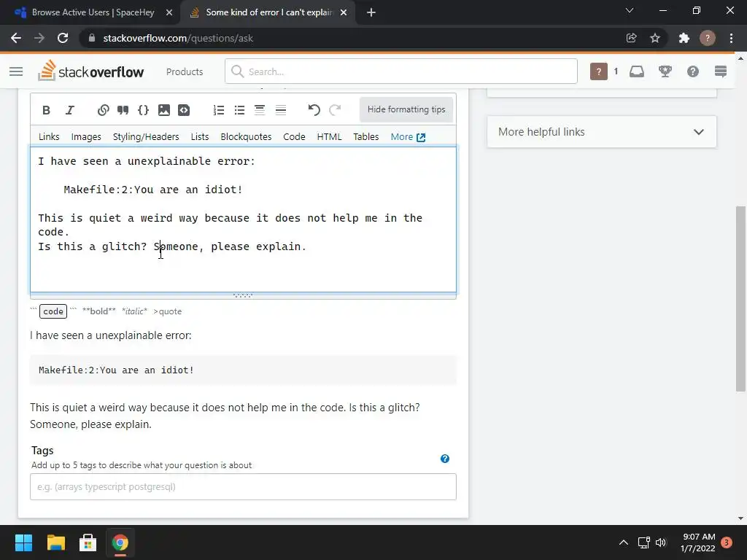The image size is (747, 560).
Task: Open notifications badge showing 3
Action: [727, 542]
